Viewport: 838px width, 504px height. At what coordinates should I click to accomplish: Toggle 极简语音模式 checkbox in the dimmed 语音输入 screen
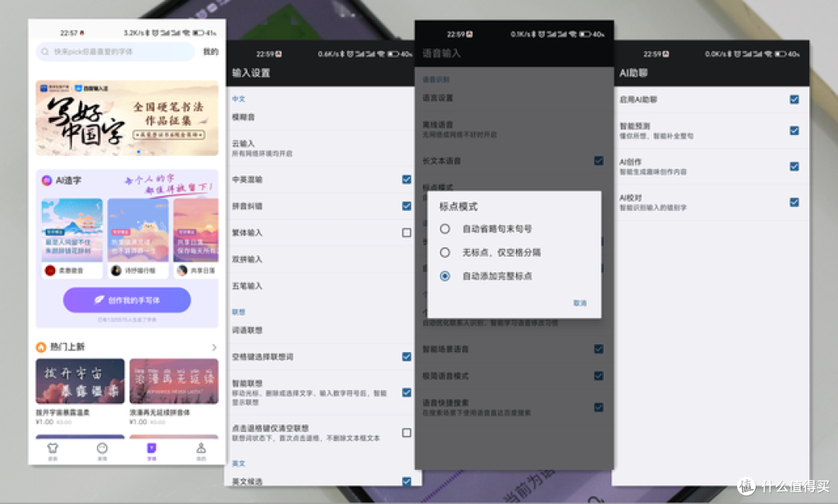(598, 376)
